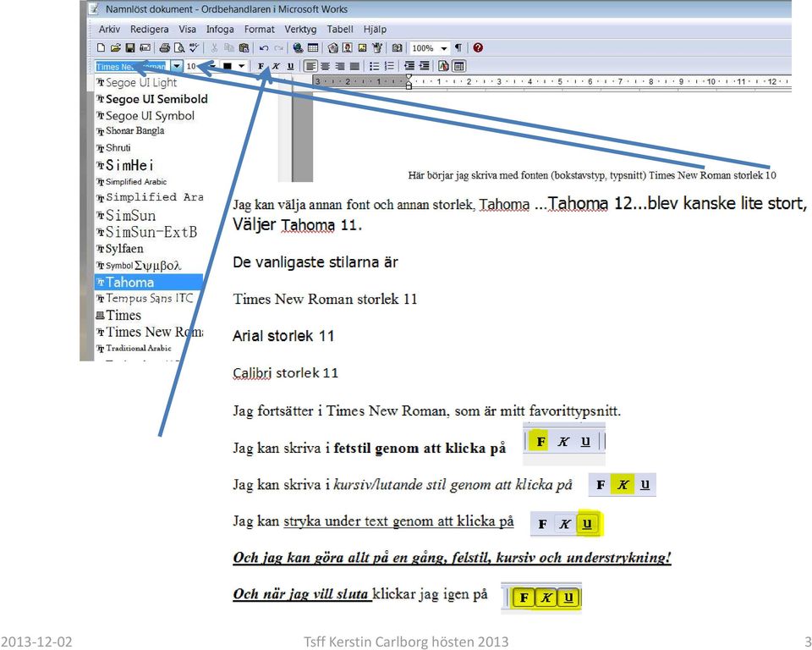This screenshot has height=650, width=812.
Task: Select the ruler indent marker
Action: [409, 82]
